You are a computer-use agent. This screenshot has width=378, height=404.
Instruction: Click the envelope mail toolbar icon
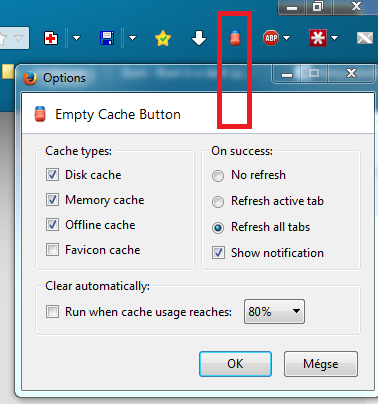tap(365, 38)
